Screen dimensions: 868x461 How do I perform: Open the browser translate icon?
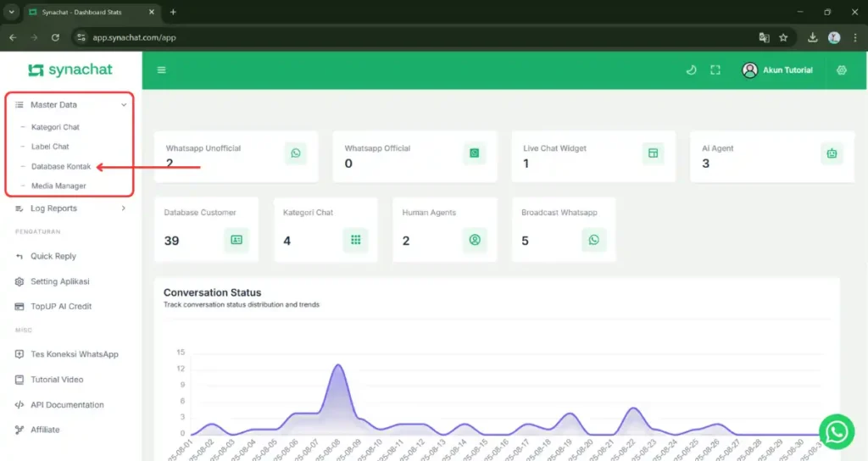point(764,37)
